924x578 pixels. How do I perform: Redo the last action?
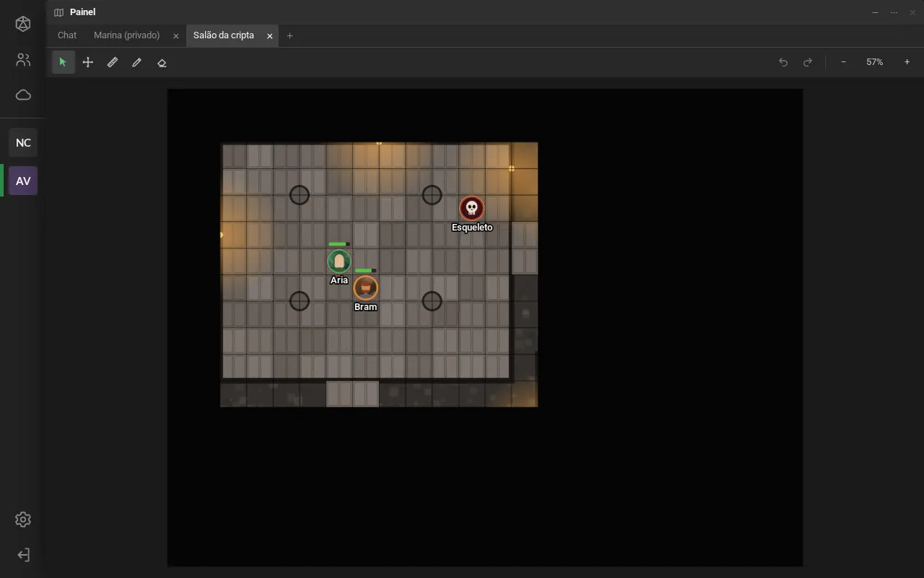[x=808, y=62]
